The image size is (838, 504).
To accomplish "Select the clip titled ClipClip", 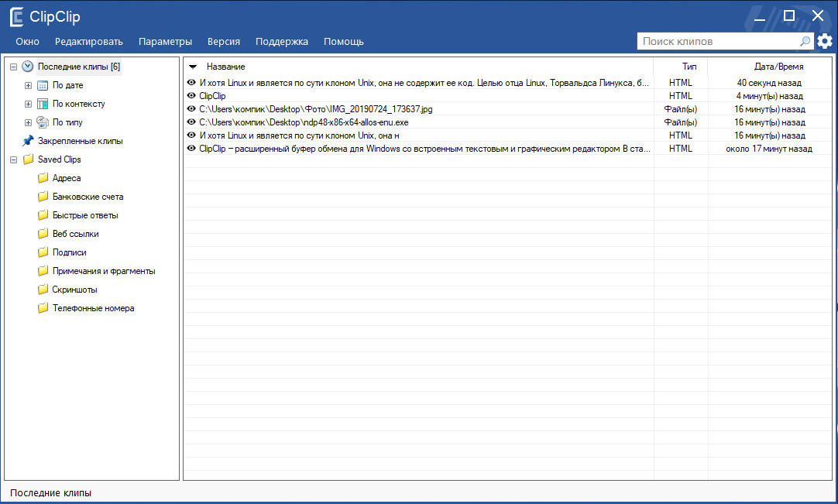I will pyautogui.click(x=212, y=96).
